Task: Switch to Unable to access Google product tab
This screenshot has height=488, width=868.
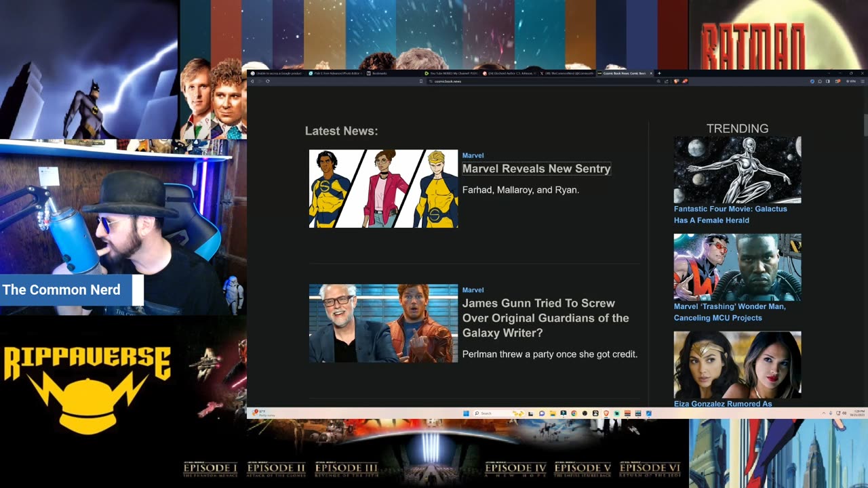Action: [277, 73]
